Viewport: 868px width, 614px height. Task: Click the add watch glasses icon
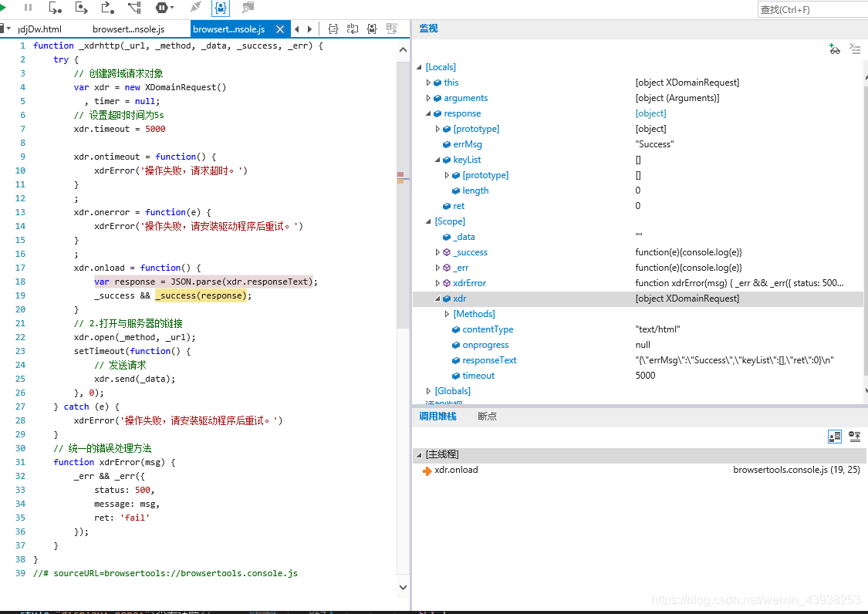click(x=835, y=49)
